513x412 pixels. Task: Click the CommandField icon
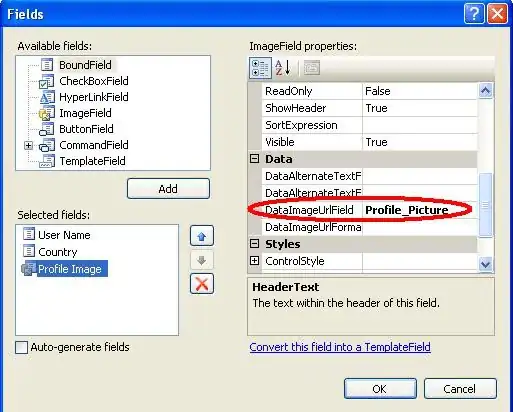[x=46, y=145]
